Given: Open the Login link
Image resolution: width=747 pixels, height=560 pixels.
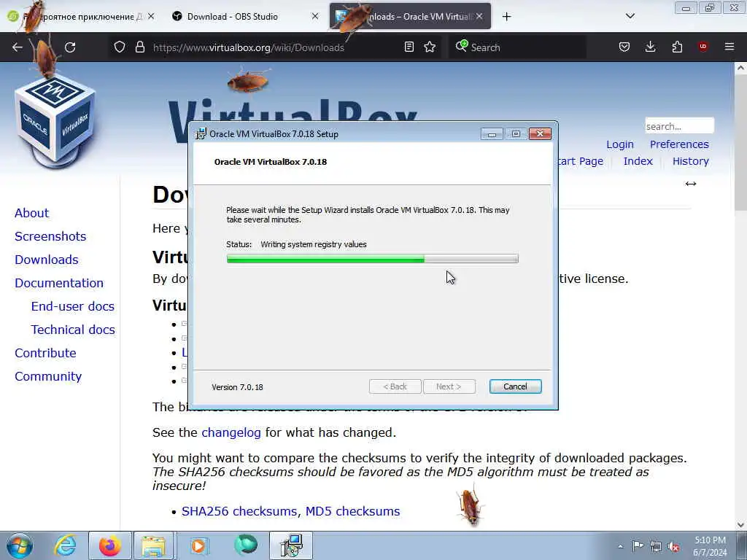Looking at the screenshot, I should [x=620, y=144].
